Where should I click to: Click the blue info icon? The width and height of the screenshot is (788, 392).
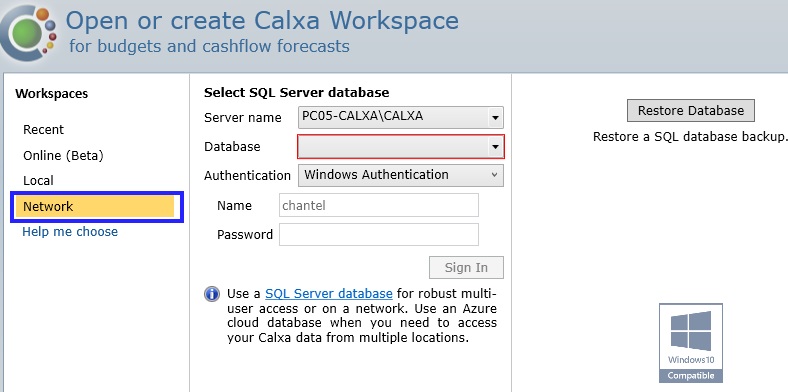point(212,294)
